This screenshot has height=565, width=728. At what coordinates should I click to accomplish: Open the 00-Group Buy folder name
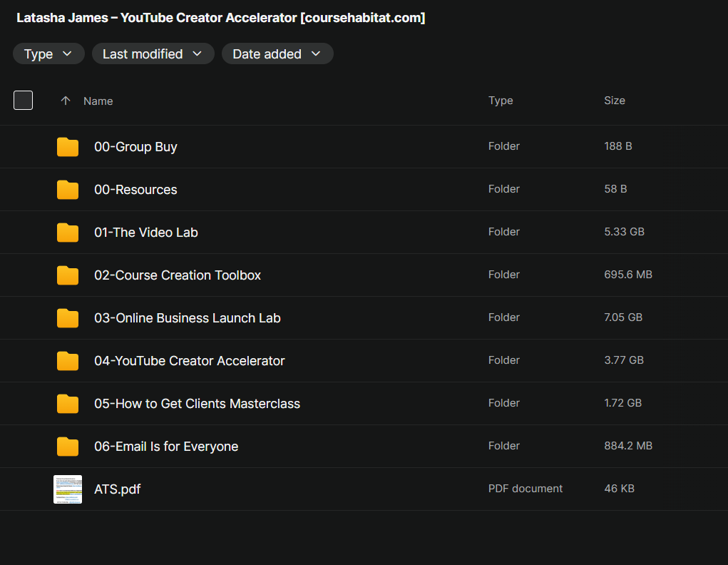pyautogui.click(x=135, y=147)
